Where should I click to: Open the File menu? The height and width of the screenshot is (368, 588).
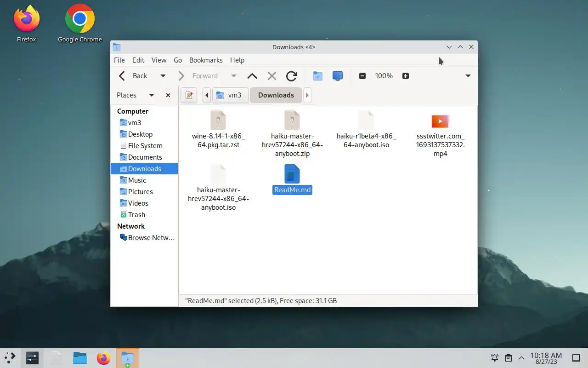pyautogui.click(x=119, y=60)
